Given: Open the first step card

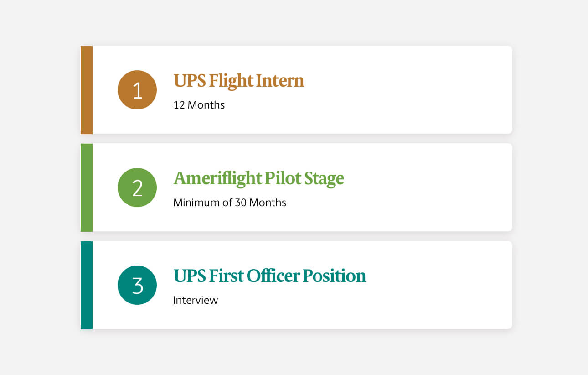Looking at the screenshot, I should click(296, 90).
